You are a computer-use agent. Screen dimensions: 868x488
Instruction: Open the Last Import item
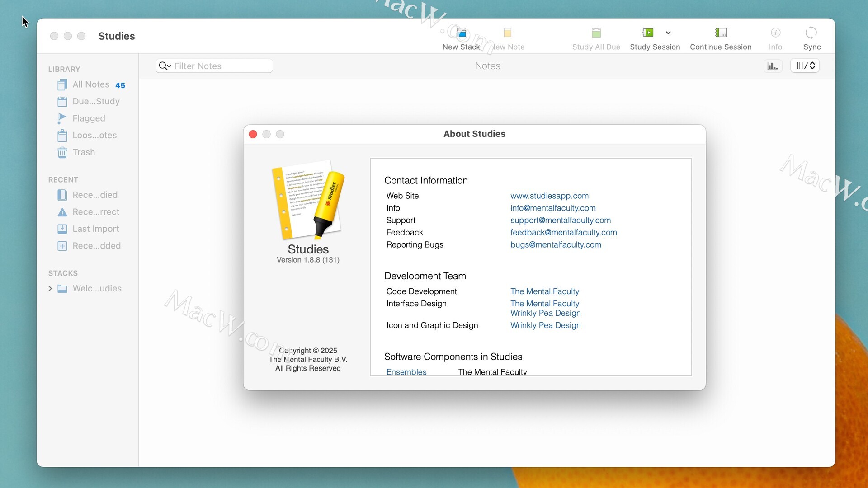coord(88,229)
